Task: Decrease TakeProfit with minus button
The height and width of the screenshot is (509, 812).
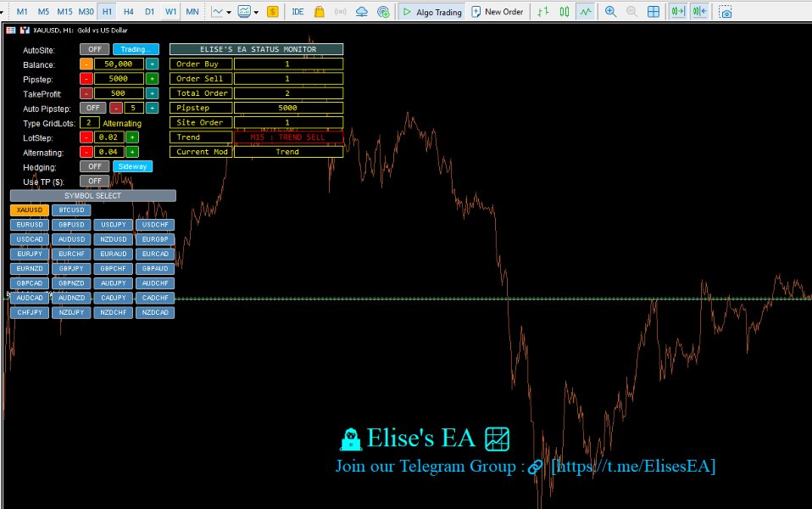Action: point(86,93)
